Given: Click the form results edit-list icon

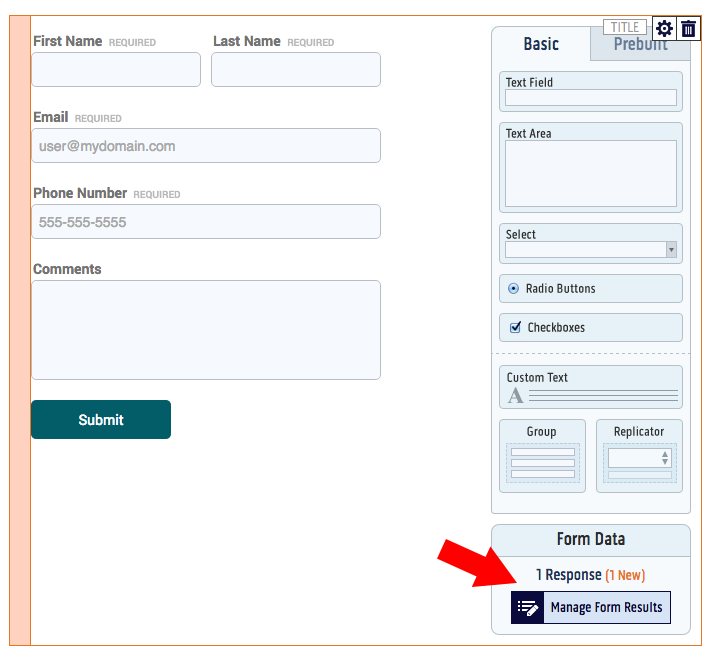Looking at the screenshot, I should click(x=527, y=608).
